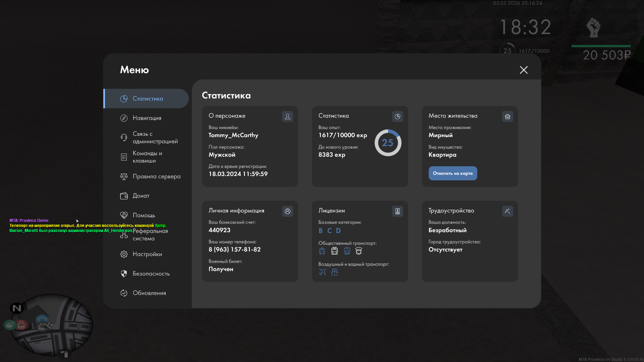Click the document icon in Лицензии card
The image size is (644, 362).
coord(397,211)
